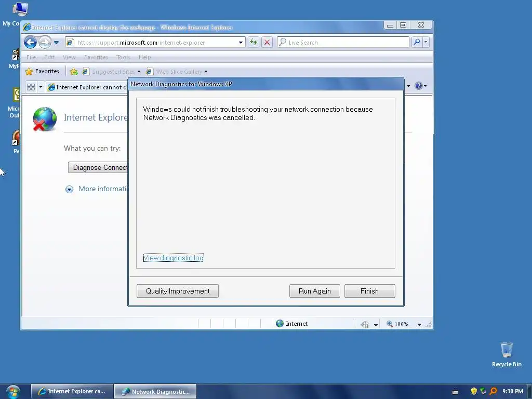Click the IE logo in the title bar
This screenshot has height=399, width=532.
(x=27, y=27)
